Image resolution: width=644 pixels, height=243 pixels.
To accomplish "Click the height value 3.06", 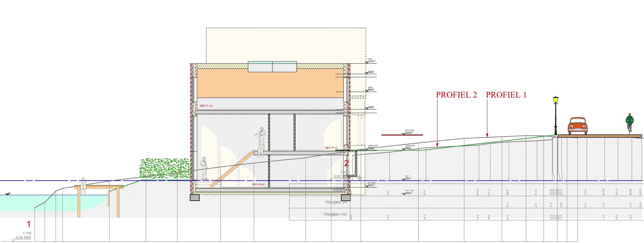I will tap(489, 217).
